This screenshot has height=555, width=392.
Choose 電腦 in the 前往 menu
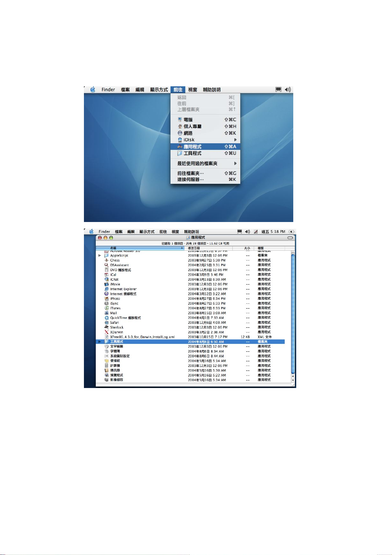tap(205, 120)
